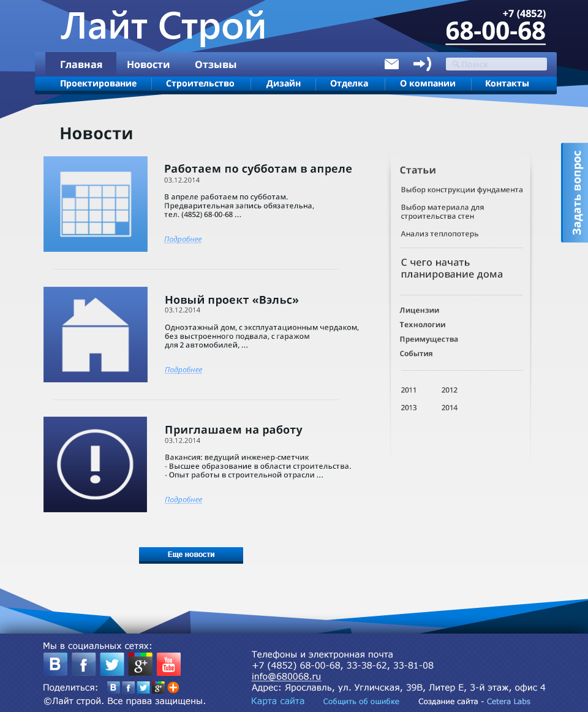Open the large Facebook icon in footer

(x=84, y=664)
